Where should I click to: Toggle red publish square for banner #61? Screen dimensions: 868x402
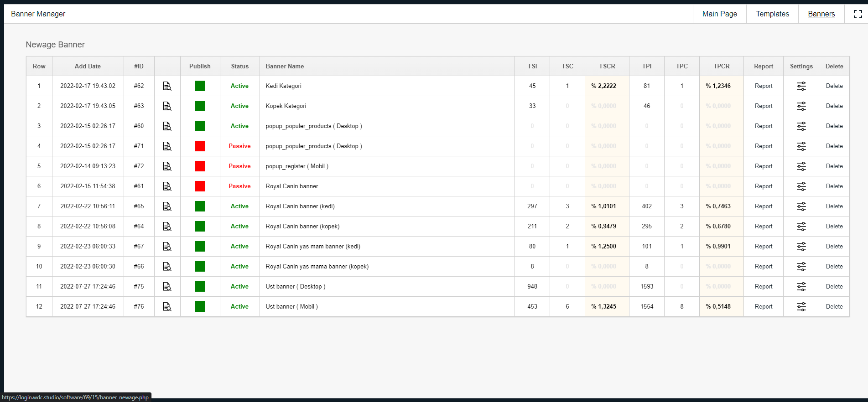200,186
